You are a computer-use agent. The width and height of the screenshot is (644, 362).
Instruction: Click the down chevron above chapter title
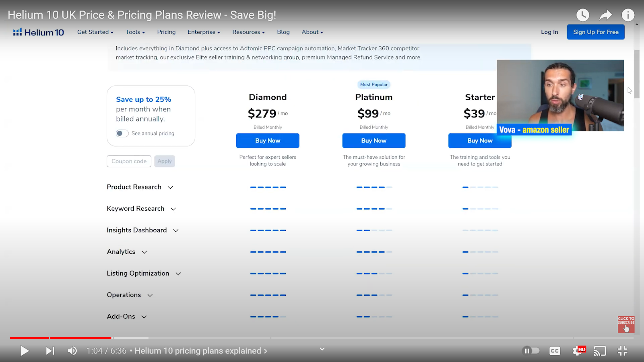pyautogui.click(x=322, y=349)
